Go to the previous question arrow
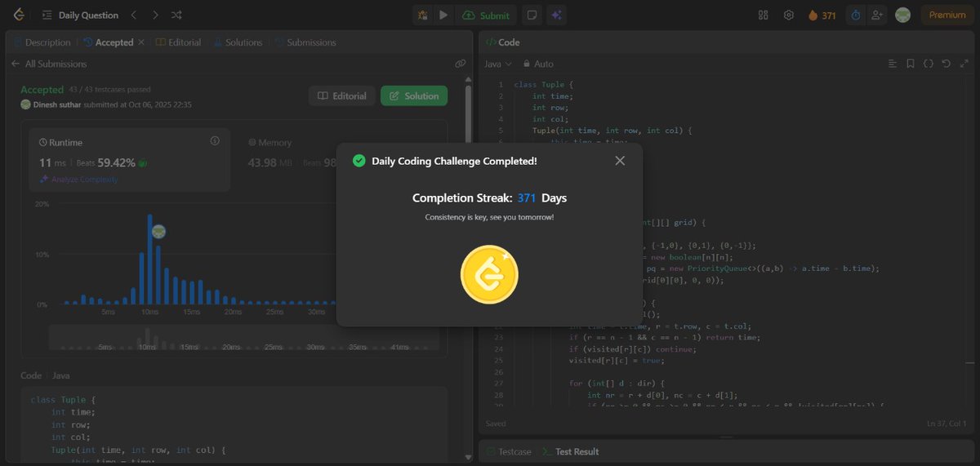Viewport: 980px width, 466px height. tap(135, 15)
